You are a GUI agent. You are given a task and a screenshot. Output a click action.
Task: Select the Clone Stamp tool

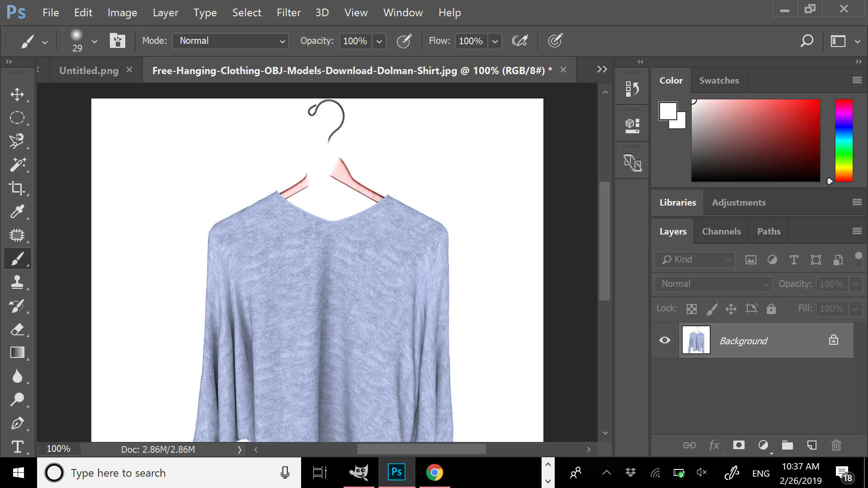pos(17,282)
